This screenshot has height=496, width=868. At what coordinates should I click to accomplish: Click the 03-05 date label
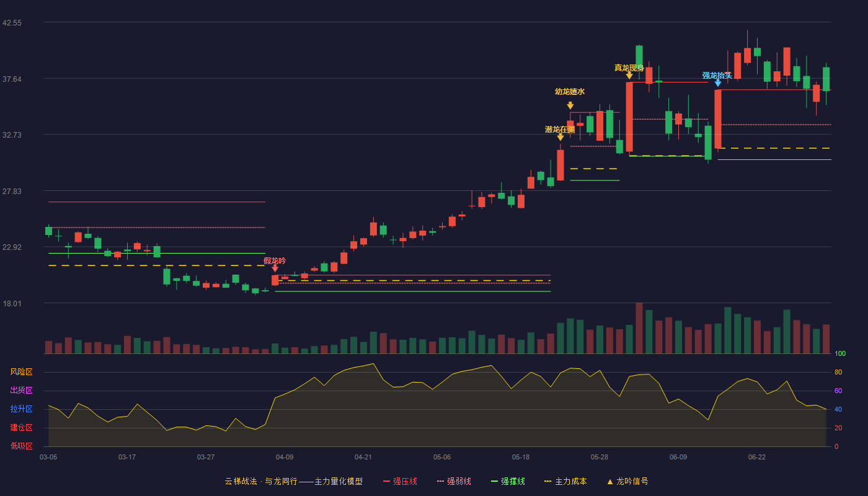pyautogui.click(x=48, y=457)
